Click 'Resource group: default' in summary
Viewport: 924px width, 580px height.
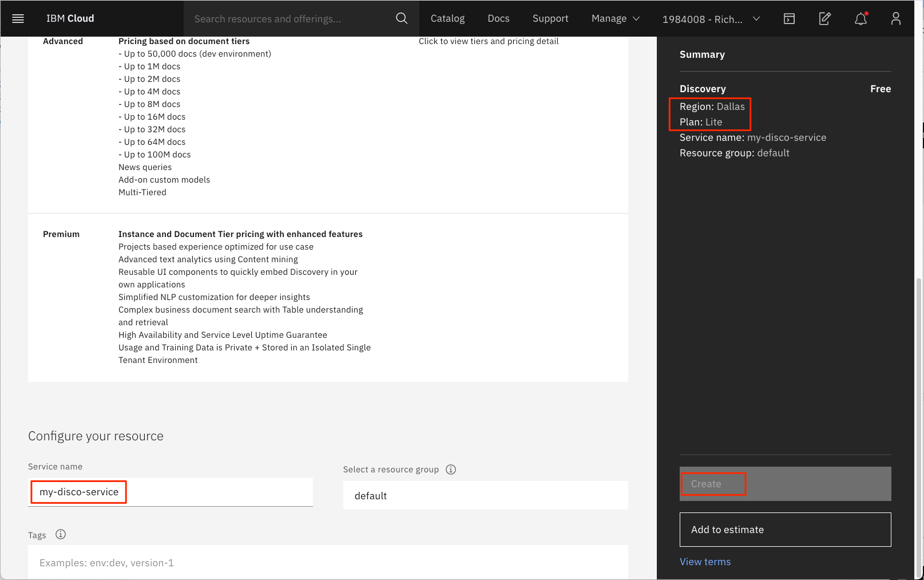tap(735, 153)
